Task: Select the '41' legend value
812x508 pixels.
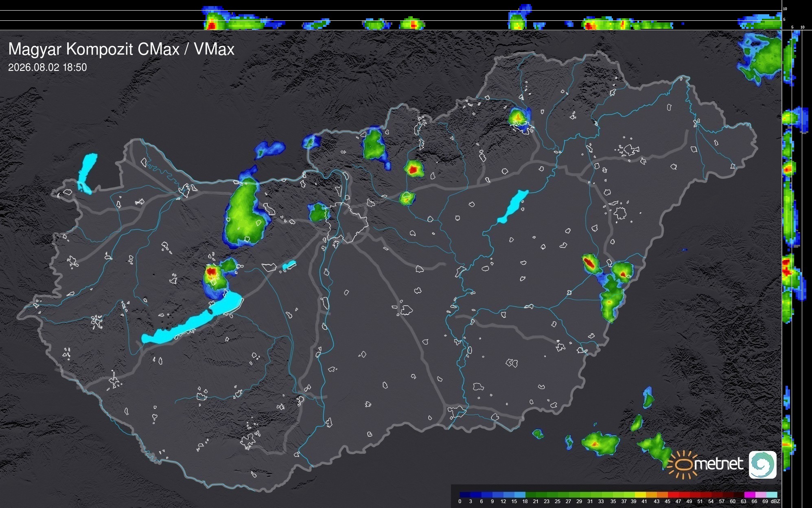Action: [x=644, y=501]
